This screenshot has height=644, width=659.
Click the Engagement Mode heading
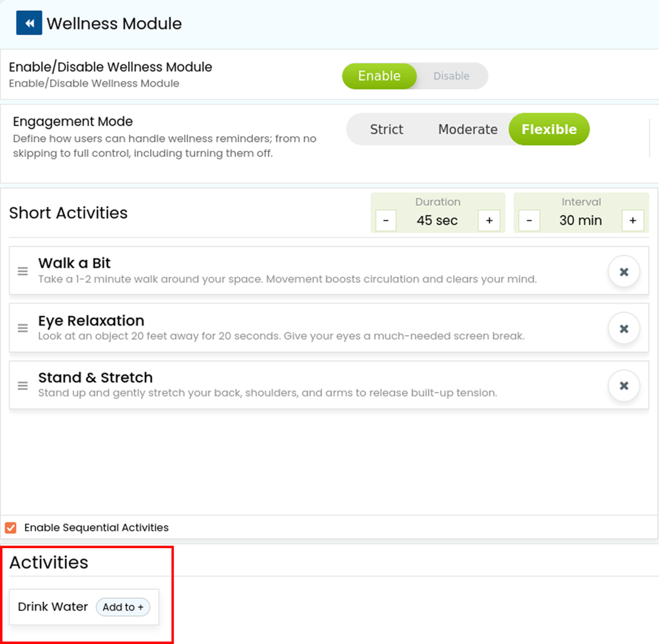click(73, 122)
